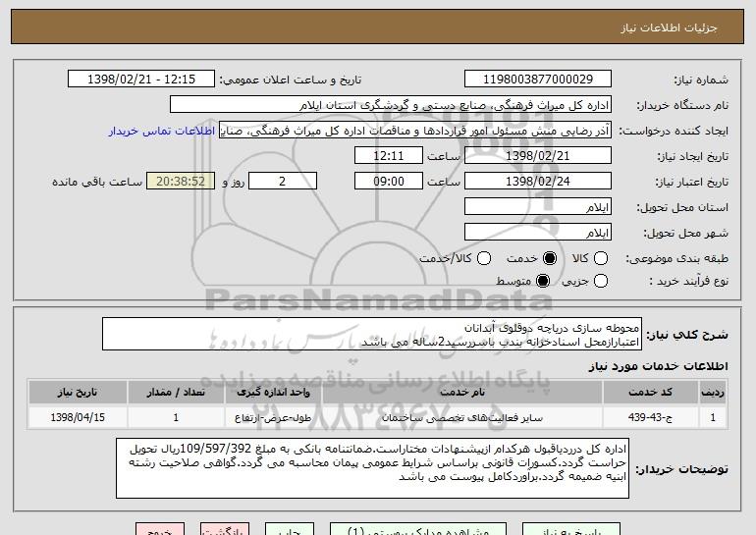Click the کد خدمت column header

tap(650, 393)
